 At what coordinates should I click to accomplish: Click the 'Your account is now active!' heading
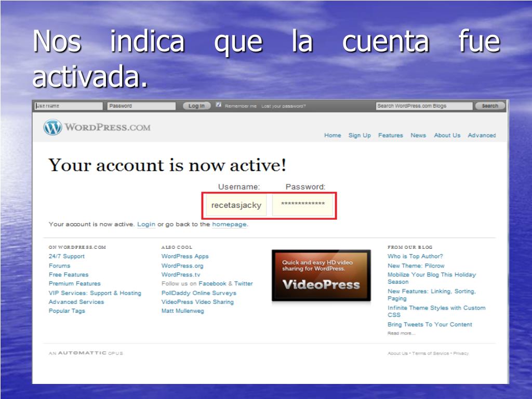pyautogui.click(x=167, y=166)
